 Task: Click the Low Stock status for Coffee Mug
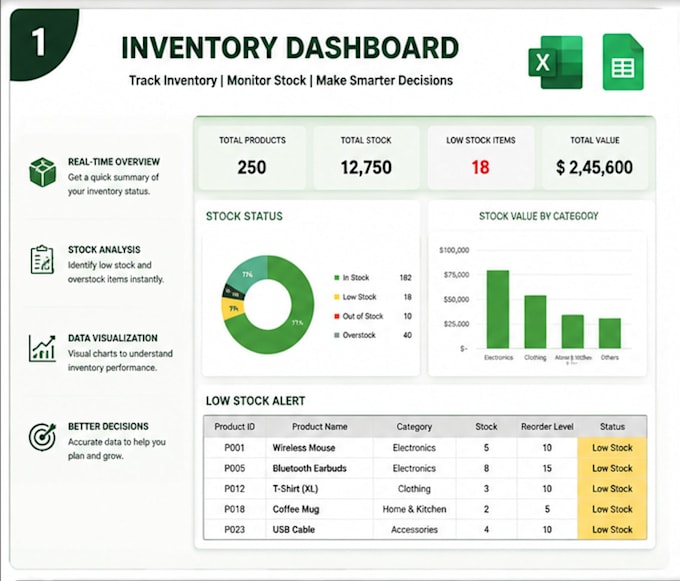(x=612, y=509)
